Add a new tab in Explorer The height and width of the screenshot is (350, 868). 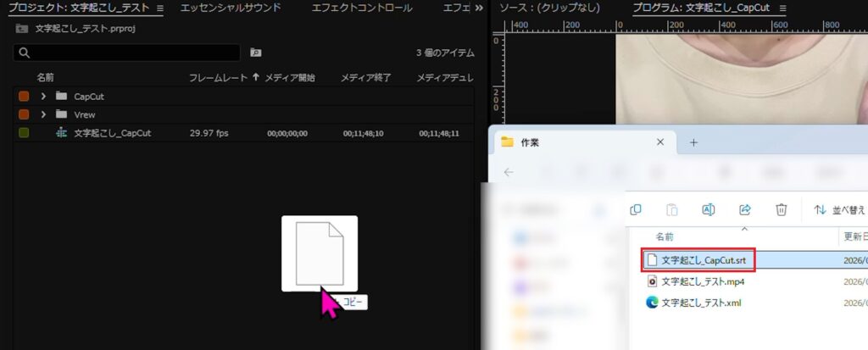pos(693,142)
